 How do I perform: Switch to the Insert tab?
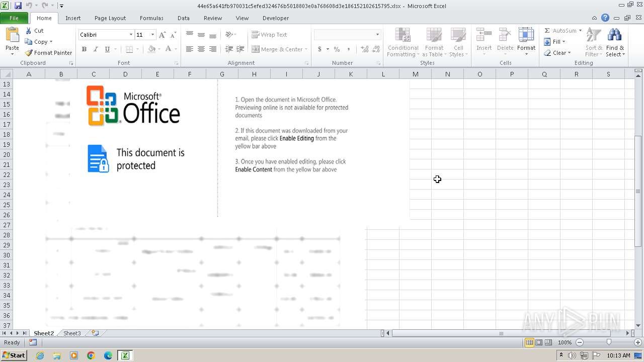pyautogui.click(x=73, y=18)
